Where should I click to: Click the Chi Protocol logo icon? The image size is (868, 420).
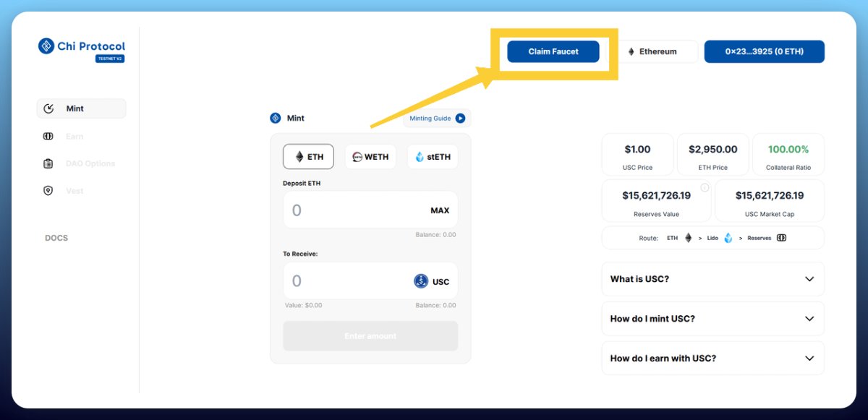(46, 46)
